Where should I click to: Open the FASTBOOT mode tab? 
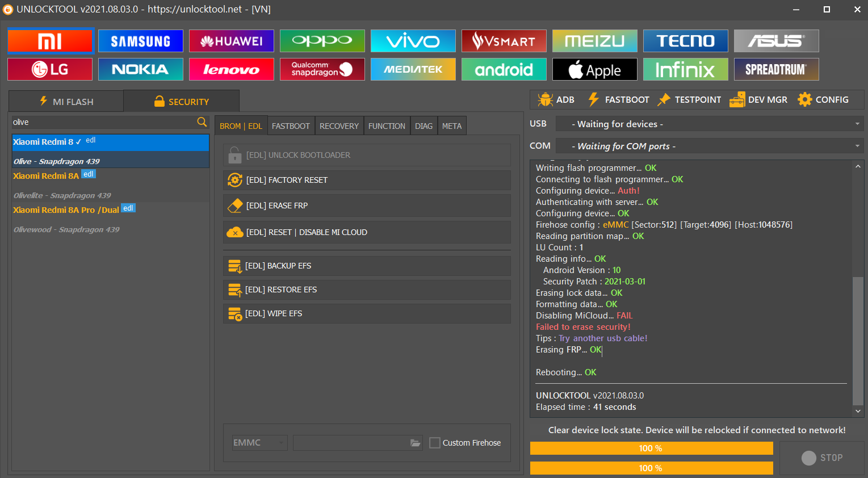[x=291, y=126]
